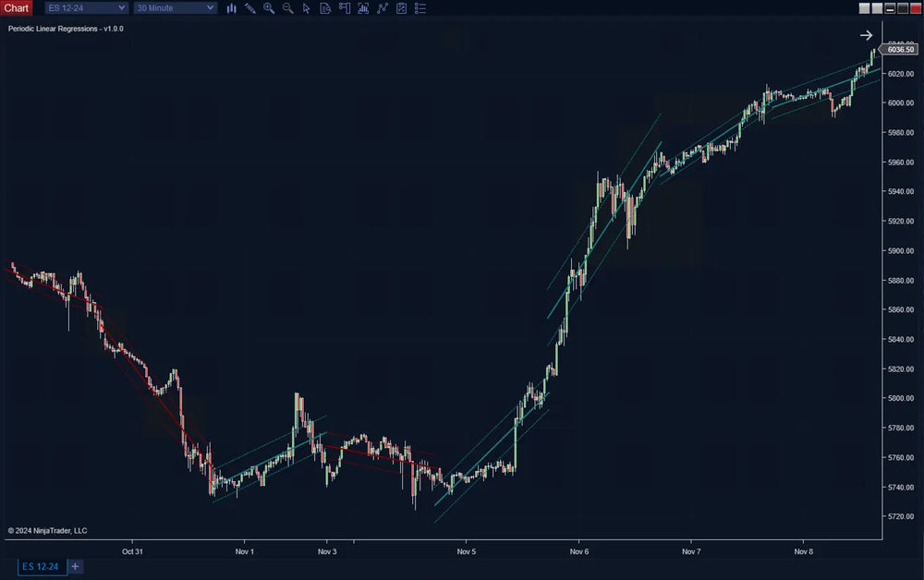The width and height of the screenshot is (924, 580).
Task: Select the zoom in tool
Action: tap(269, 8)
